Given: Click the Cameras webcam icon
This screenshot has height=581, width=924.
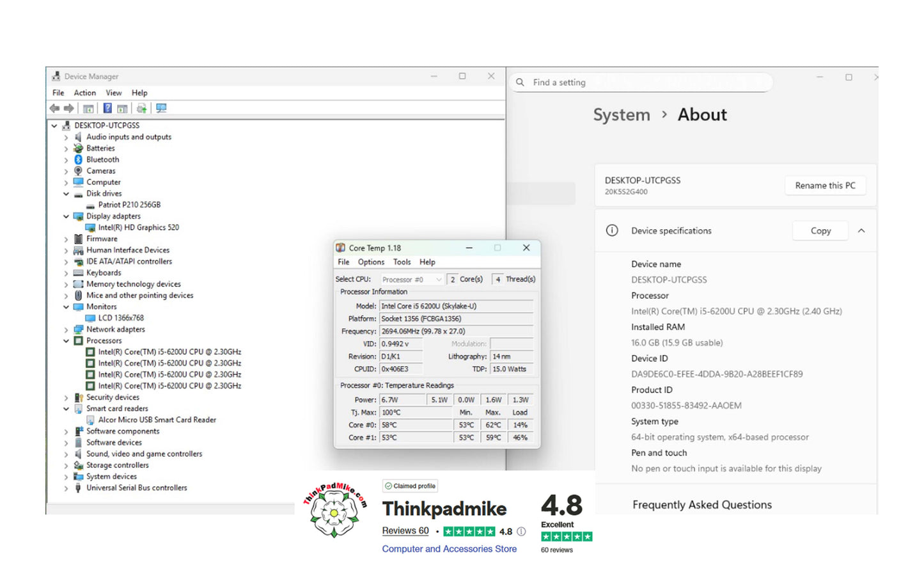Looking at the screenshot, I should click(x=78, y=171).
